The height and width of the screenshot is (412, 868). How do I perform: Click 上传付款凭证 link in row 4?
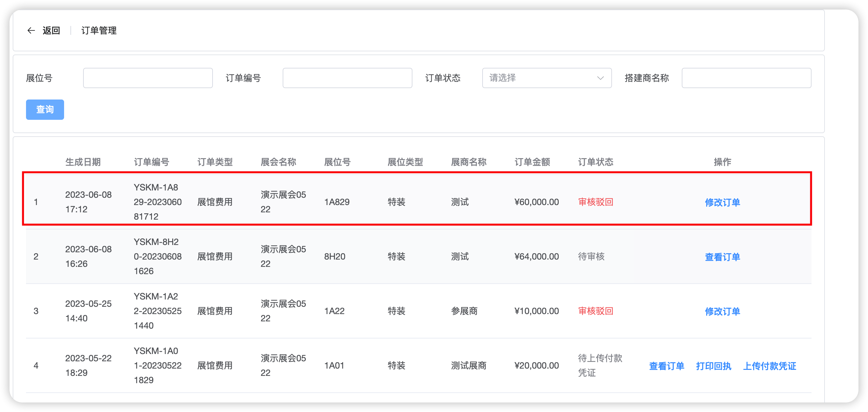point(770,366)
